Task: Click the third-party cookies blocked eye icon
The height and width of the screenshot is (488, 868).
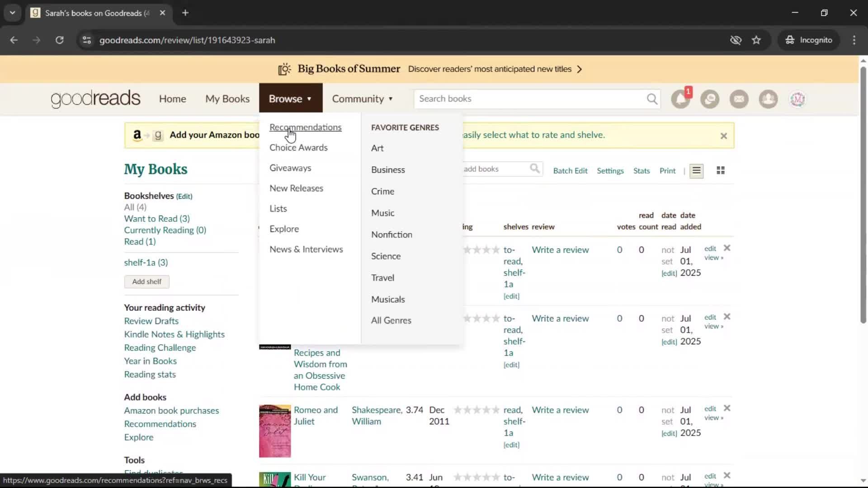Action: click(736, 40)
